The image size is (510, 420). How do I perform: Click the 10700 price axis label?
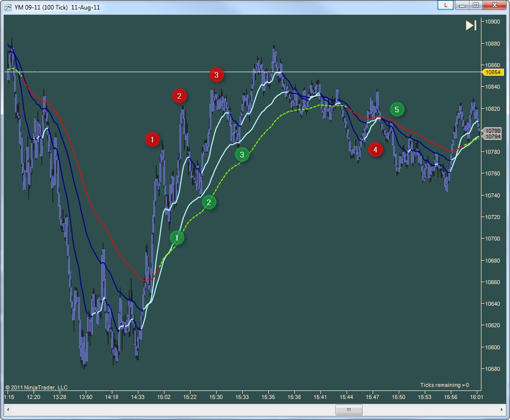point(492,239)
